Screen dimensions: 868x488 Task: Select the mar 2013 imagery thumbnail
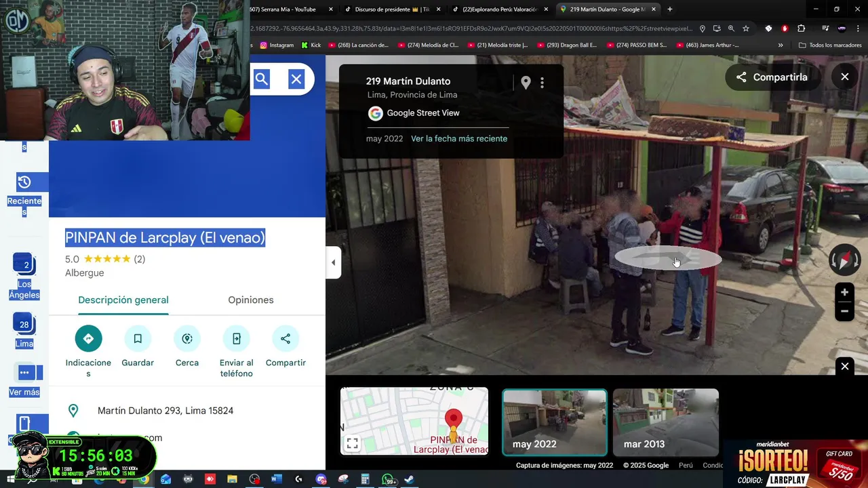coord(666,422)
